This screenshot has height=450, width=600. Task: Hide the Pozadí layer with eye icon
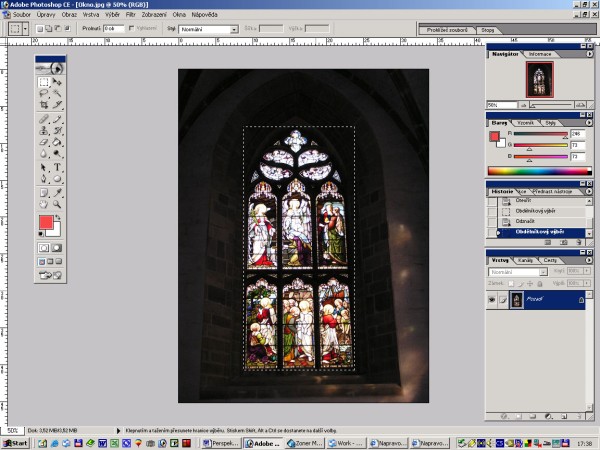click(x=493, y=299)
